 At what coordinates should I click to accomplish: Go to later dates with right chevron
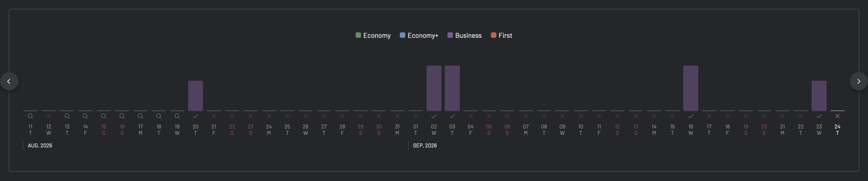(x=859, y=81)
